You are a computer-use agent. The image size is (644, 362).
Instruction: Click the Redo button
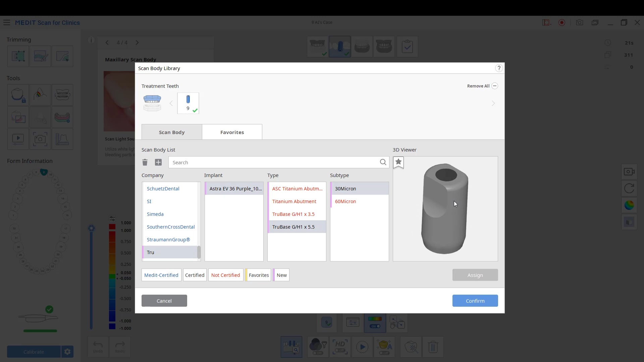coord(120,347)
